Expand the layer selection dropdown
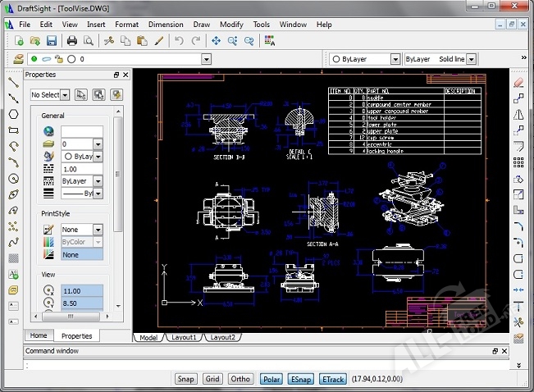This screenshot has height=392, width=534. [x=206, y=59]
